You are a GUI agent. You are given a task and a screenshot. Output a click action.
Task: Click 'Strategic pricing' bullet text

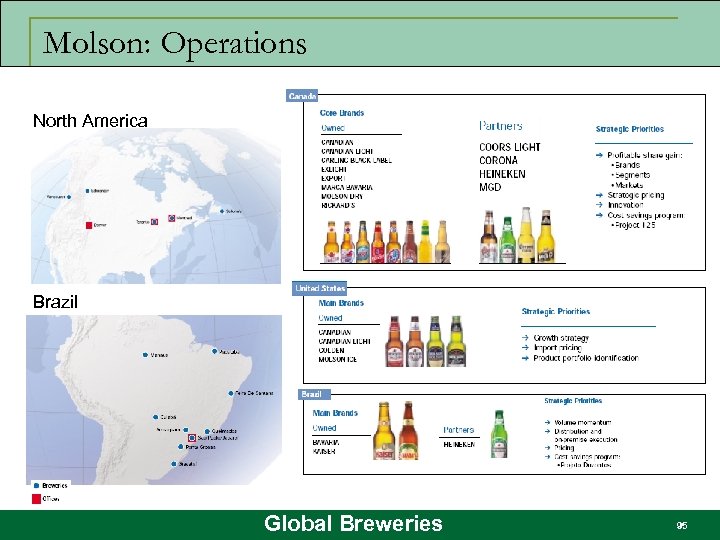pos(636,195)
